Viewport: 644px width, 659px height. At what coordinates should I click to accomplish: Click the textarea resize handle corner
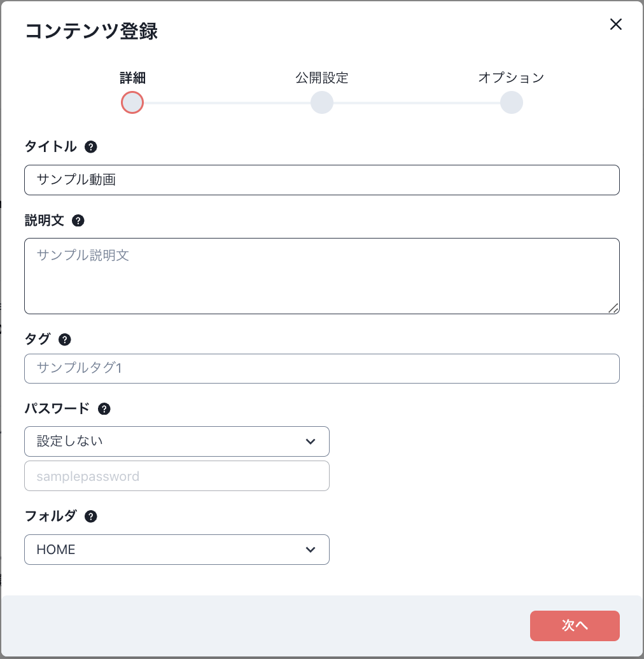pos(614,309)
